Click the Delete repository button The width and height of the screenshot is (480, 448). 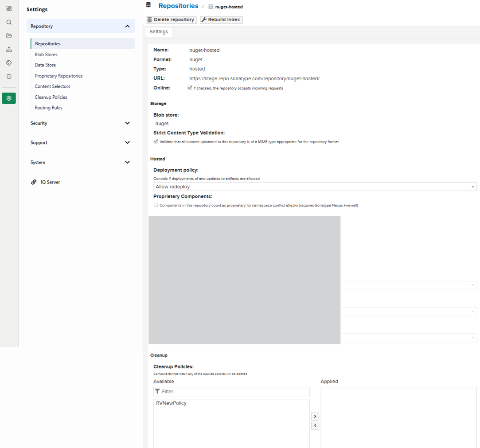[171, 19]
